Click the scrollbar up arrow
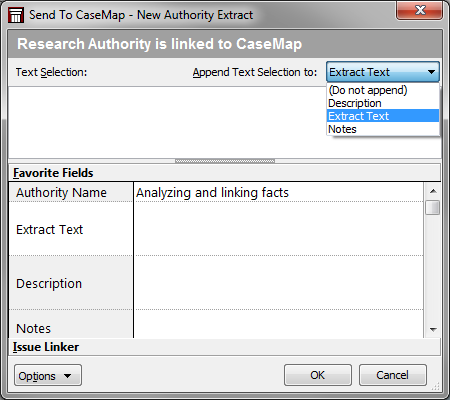This screenshot has width=450, height=400. (x=433, y=191)
